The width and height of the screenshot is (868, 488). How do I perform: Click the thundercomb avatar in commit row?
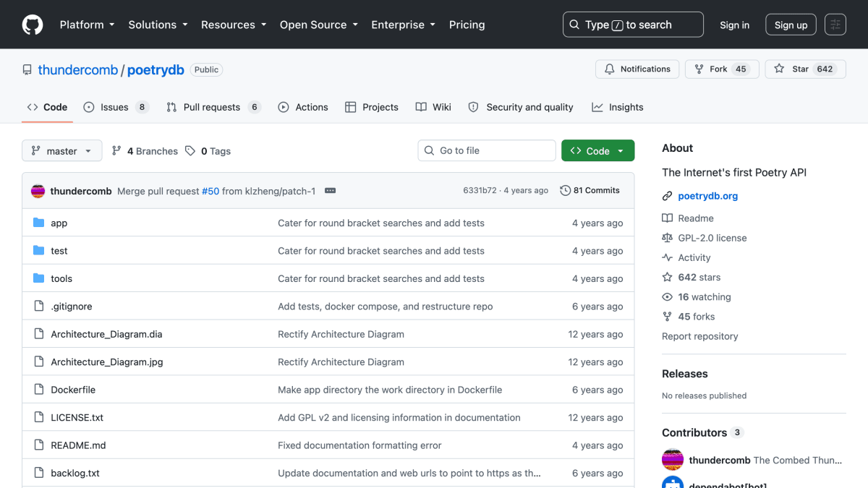38,191
